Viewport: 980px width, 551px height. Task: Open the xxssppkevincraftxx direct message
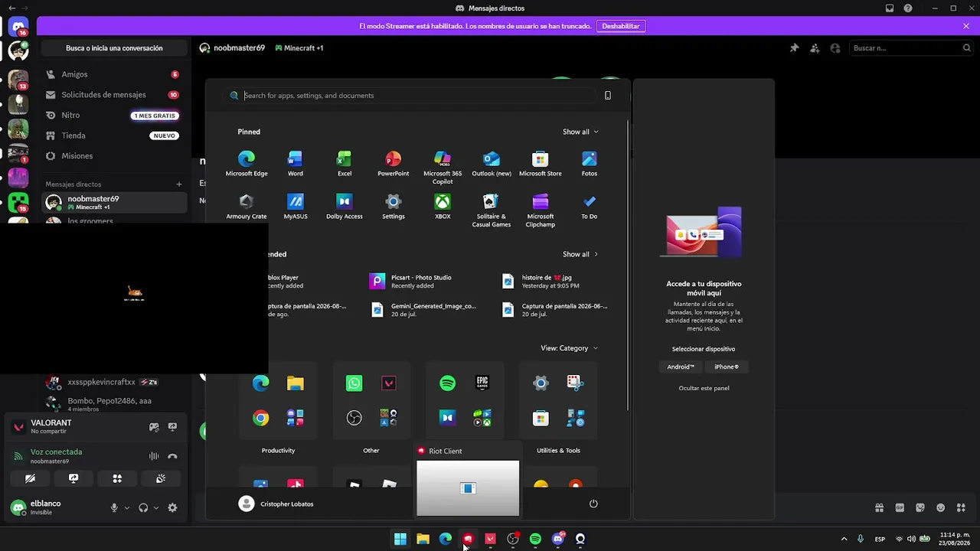pos(113,382)
